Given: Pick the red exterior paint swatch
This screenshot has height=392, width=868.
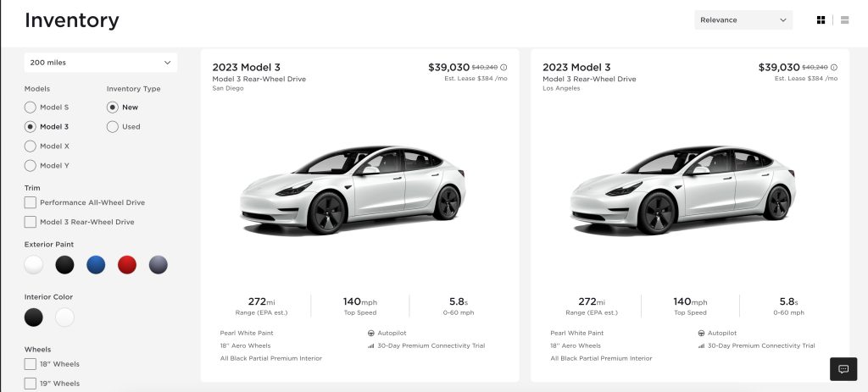Looking at the screenshot, I should (x=127, y=265).
